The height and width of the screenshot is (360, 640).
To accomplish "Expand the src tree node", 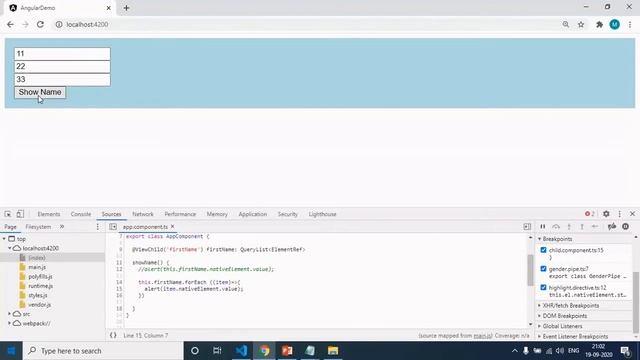I will (x=9, y=314).
